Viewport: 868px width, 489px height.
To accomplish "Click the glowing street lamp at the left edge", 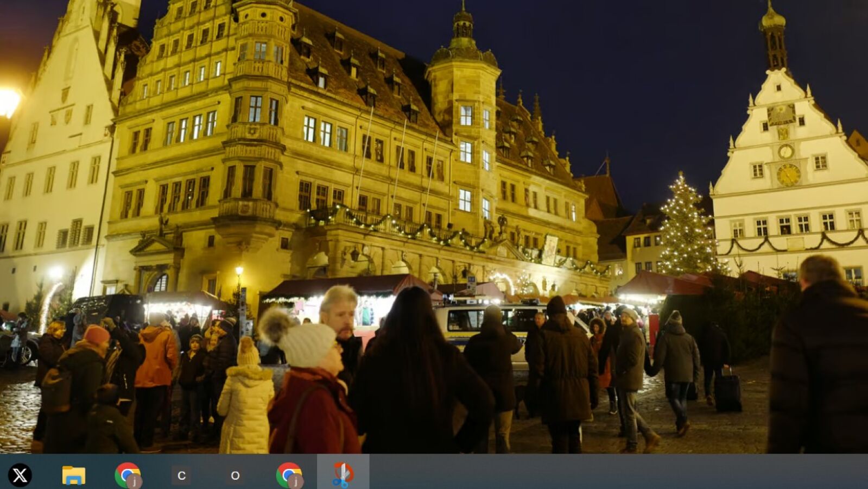I will pyautogui.click(x=8, y=102).
